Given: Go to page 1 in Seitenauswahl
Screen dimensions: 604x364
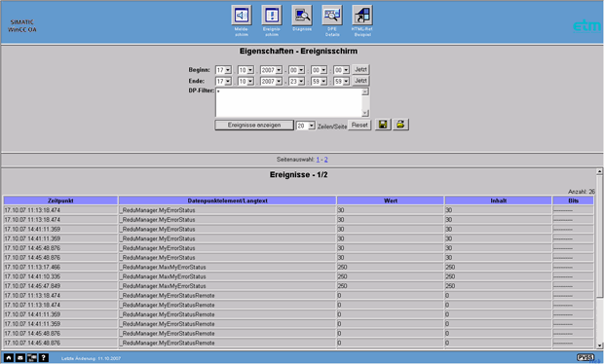Looking at the screenshot, I should point(318,160).
